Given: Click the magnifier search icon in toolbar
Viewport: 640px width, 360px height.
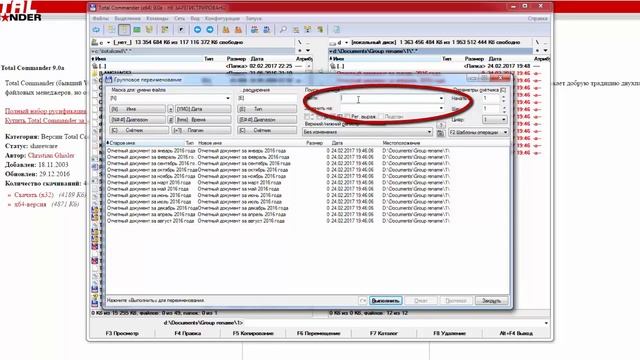Looking at the screenshot, I should 283,30.
